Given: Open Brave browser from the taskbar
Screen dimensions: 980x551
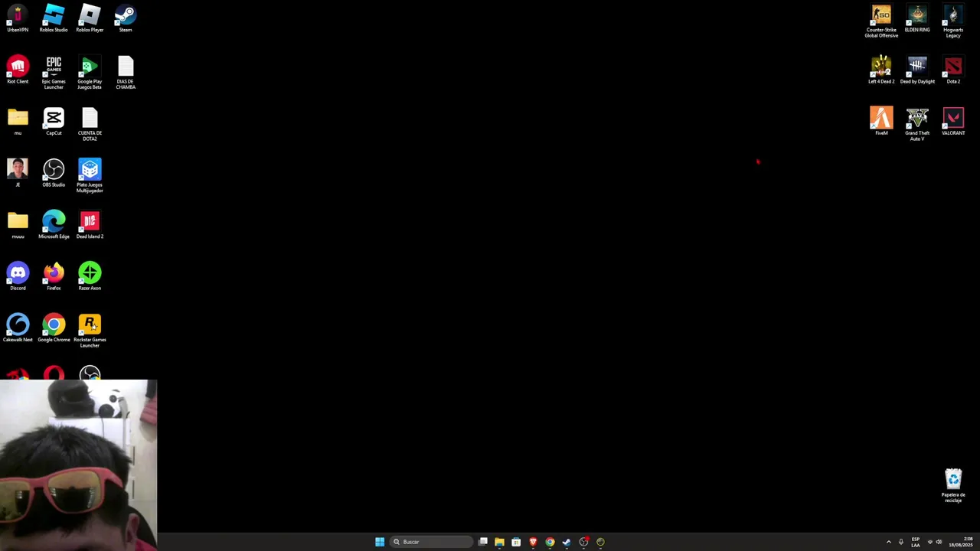Looking at the screenshot, I should (533, 542).
